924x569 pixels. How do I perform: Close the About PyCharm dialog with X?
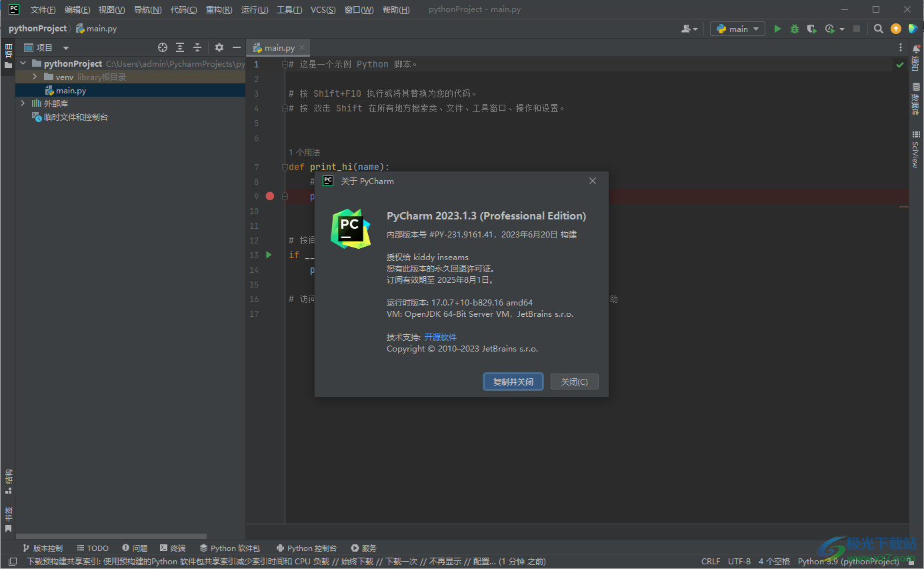coord(593,181)
